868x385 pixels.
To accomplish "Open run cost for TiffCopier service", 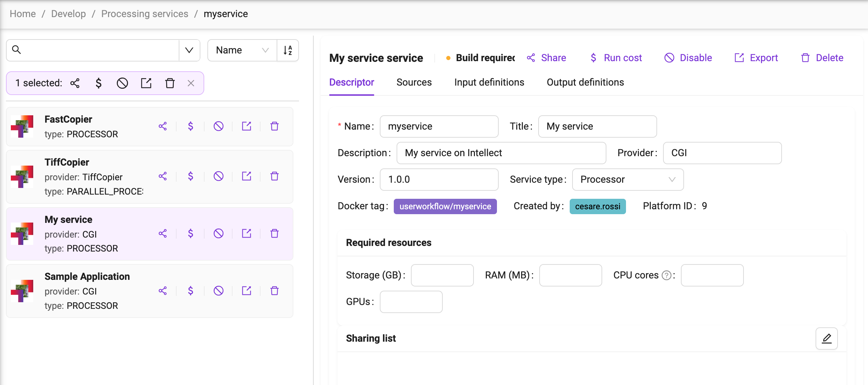I will click(x=191, y=176).
